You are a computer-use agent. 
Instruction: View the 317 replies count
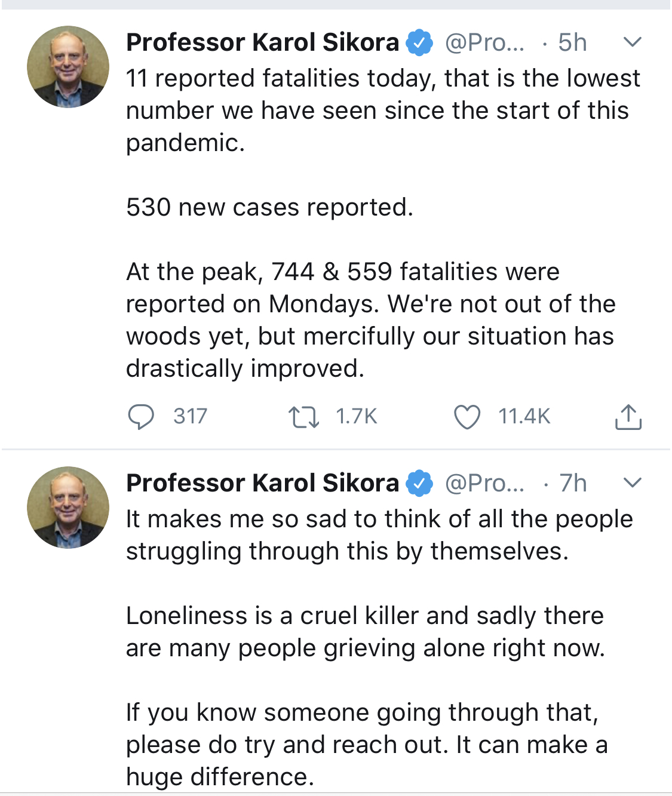point(190,416)
